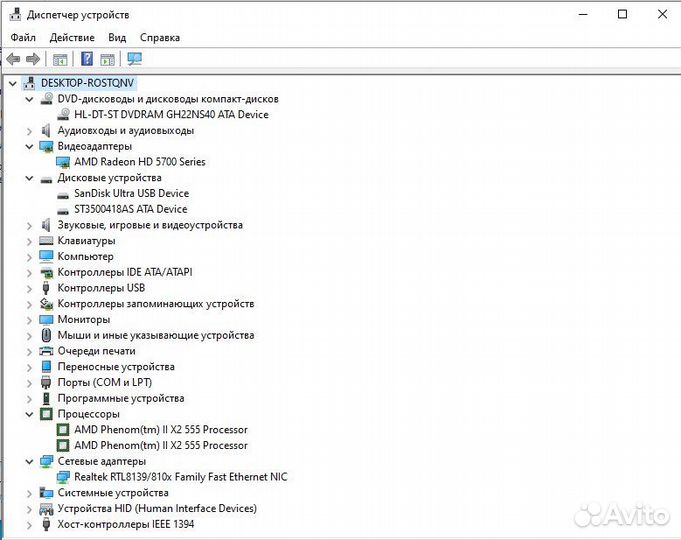This screenshot has height=540, width=681.
Task: Expand the Переносные устройства category
Action: coord(29,368)
